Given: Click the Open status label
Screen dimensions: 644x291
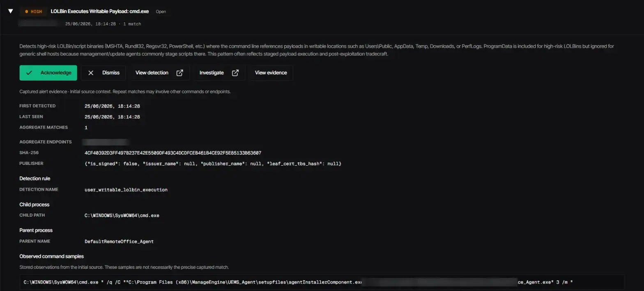Looking at the screenshot, I should click(161, 12).
